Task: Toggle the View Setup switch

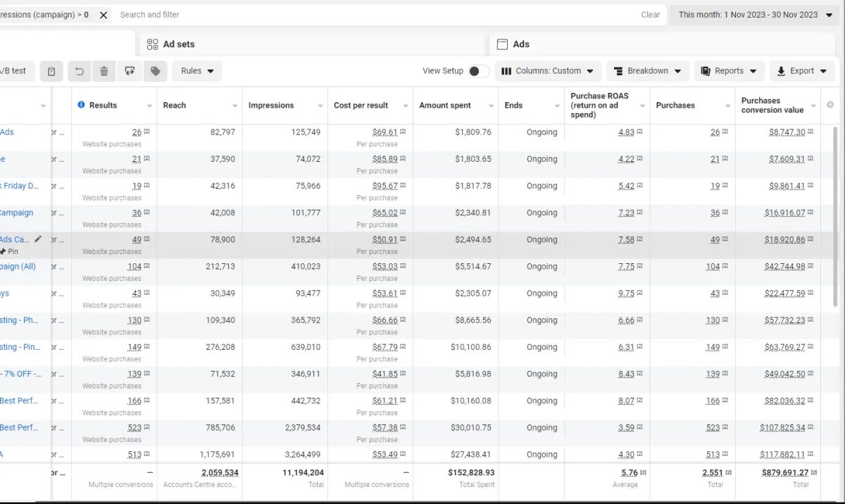Action: pyautogui.click(x=478, y=71)
